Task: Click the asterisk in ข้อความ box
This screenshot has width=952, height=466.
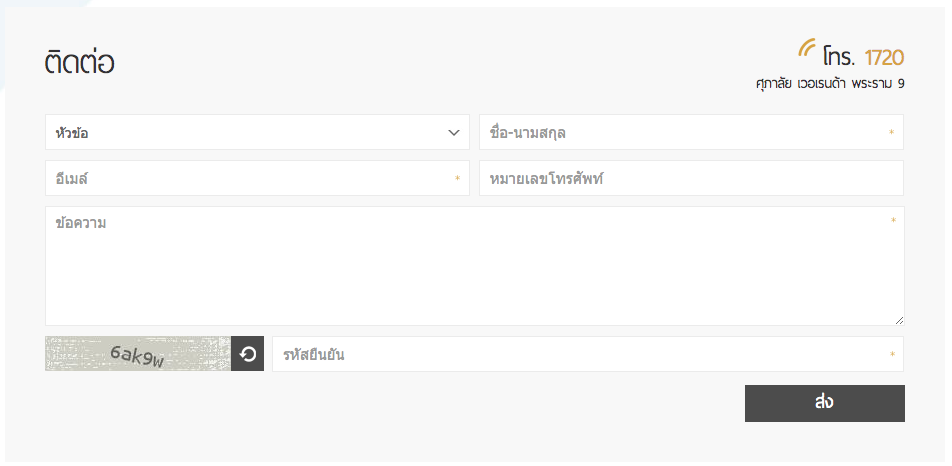Action: click(x=893, y=220)
